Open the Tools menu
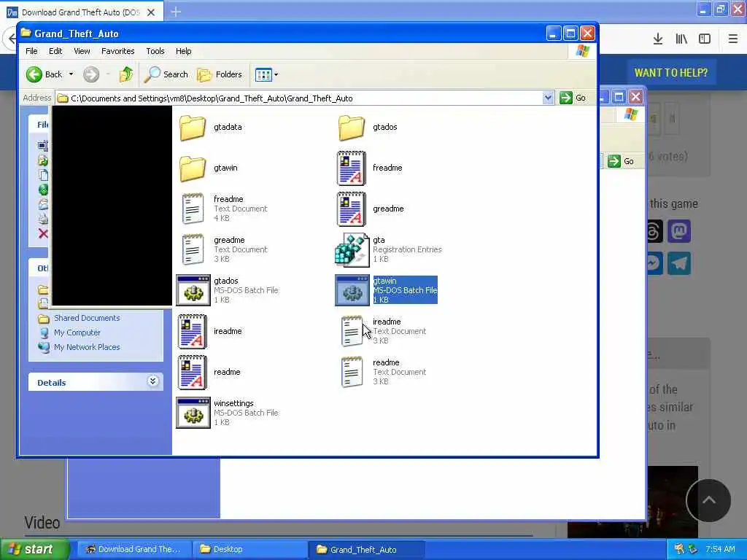 pyautogui.click(x=155, y=51)
